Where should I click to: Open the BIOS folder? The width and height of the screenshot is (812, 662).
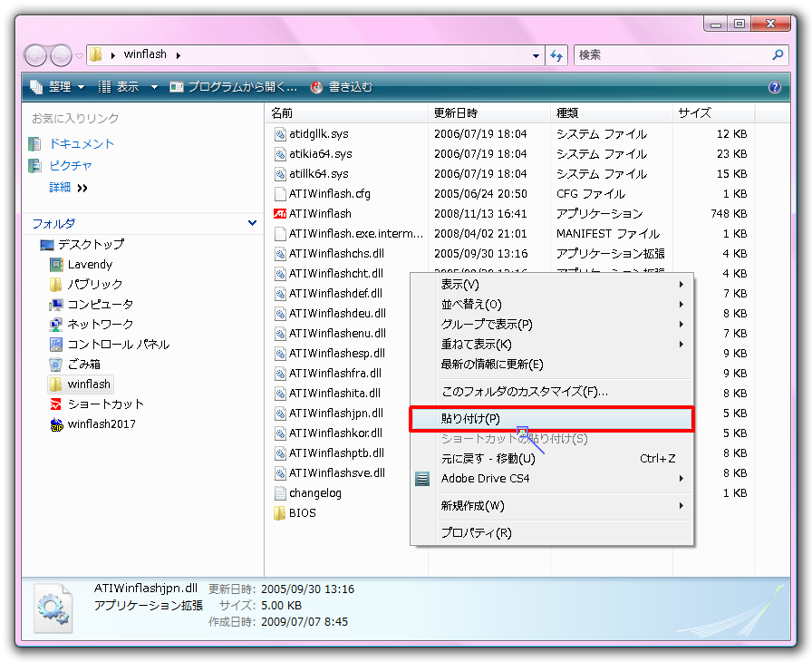[x=295, y=512]
